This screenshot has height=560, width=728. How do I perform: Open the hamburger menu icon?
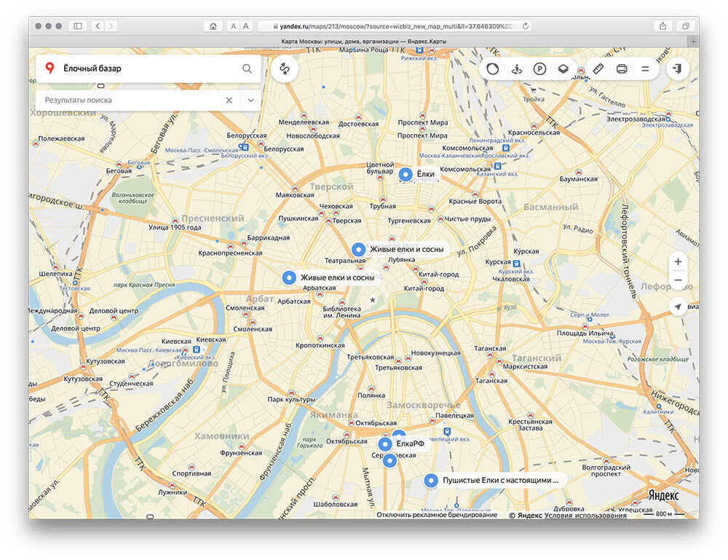[645, 68]
